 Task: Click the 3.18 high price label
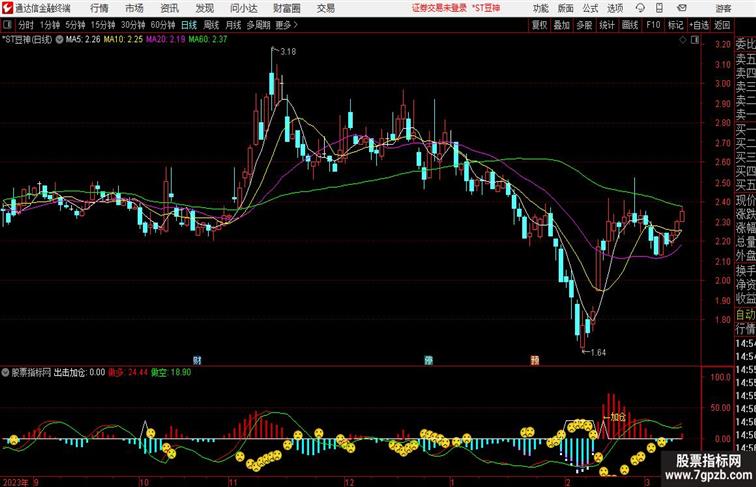[288, 52]
